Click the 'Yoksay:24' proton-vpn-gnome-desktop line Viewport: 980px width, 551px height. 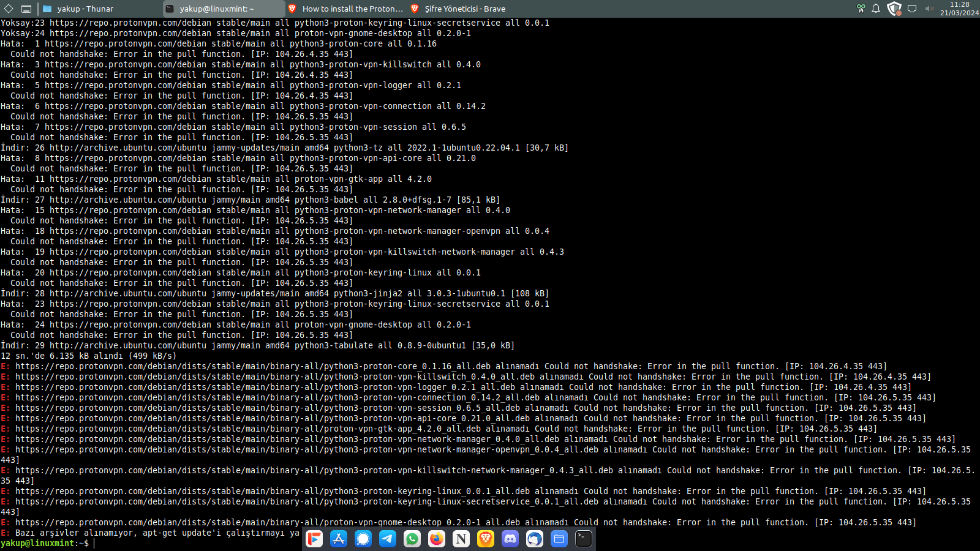(x=236, y=33)
